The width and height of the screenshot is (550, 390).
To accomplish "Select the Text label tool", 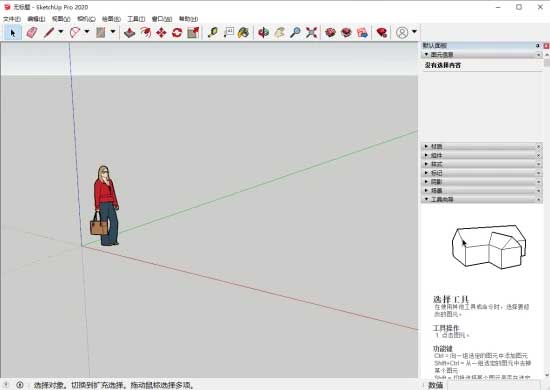I will coord(229,33).
